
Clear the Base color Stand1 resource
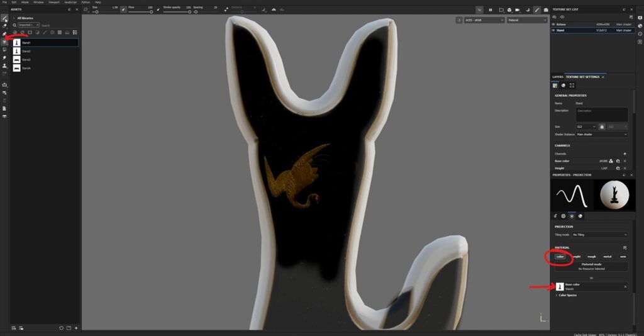click(x=625, y=287)
